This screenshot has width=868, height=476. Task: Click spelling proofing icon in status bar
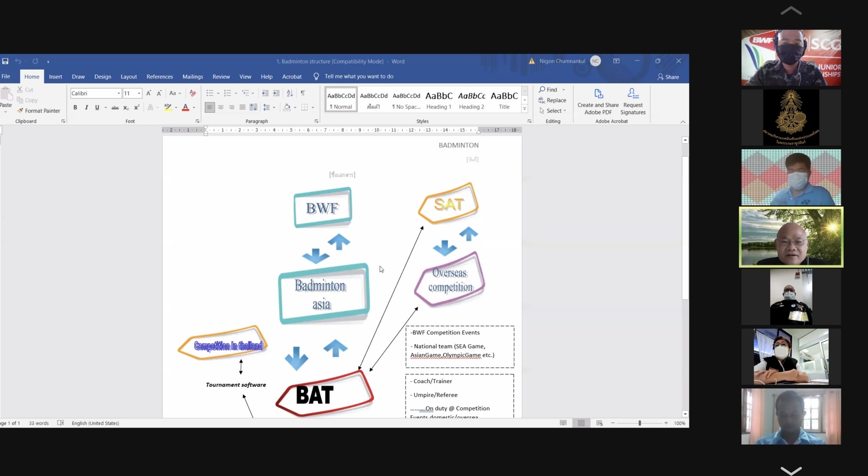tap(61, 423)
